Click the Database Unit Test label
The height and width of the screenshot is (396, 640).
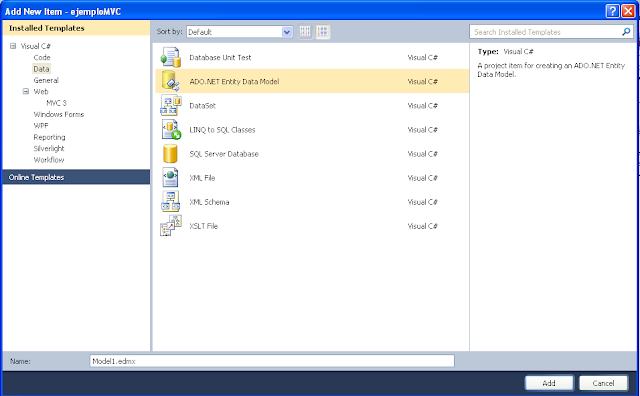click(x=220, y=58)
